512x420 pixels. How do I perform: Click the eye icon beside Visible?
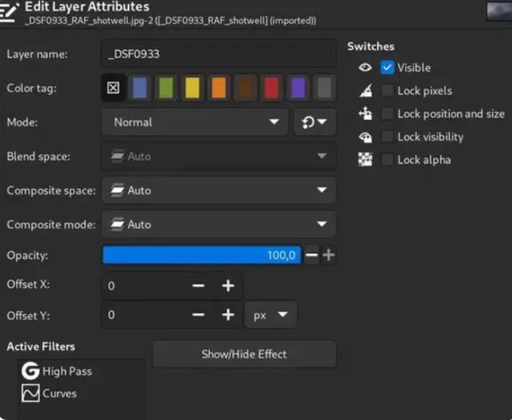(365, 67)
